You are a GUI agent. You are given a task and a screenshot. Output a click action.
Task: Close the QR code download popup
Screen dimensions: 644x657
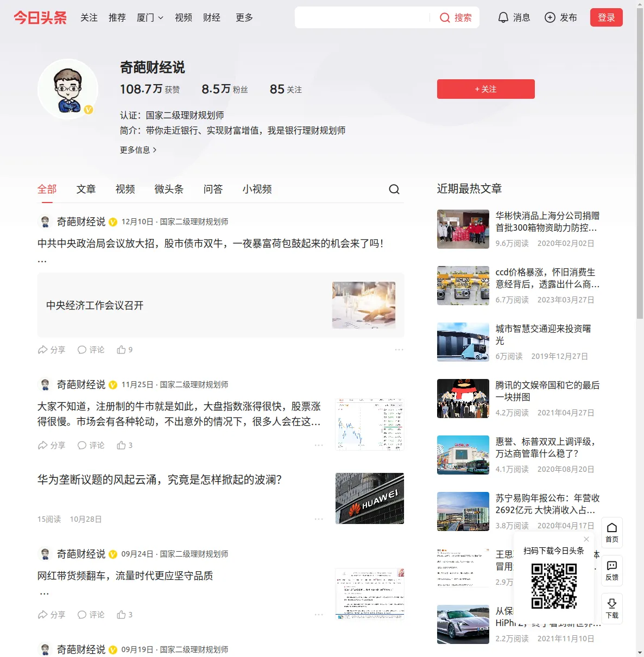(x=586, y=539)
